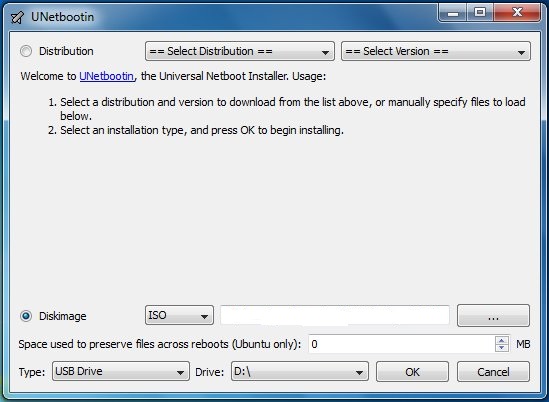
Task: Click the UNetbootin app icon in title bar
Action: (x=17, y=17)
